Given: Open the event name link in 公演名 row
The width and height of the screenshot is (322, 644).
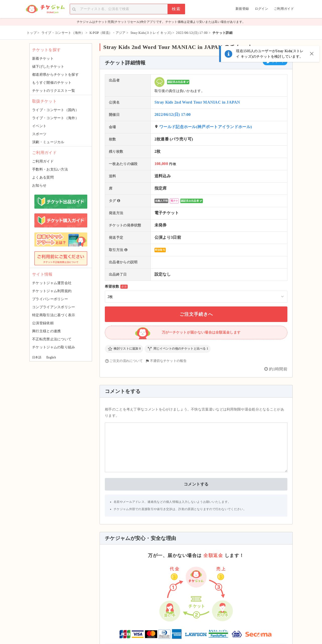Looking at the screenshot, I should tap(197, 102).
